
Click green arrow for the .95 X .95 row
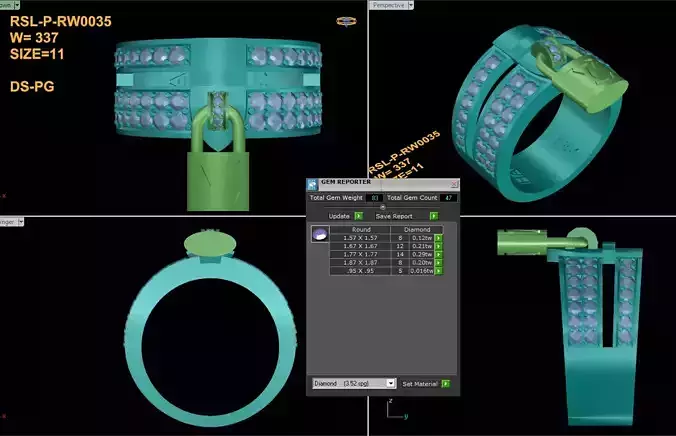[438, 271]
